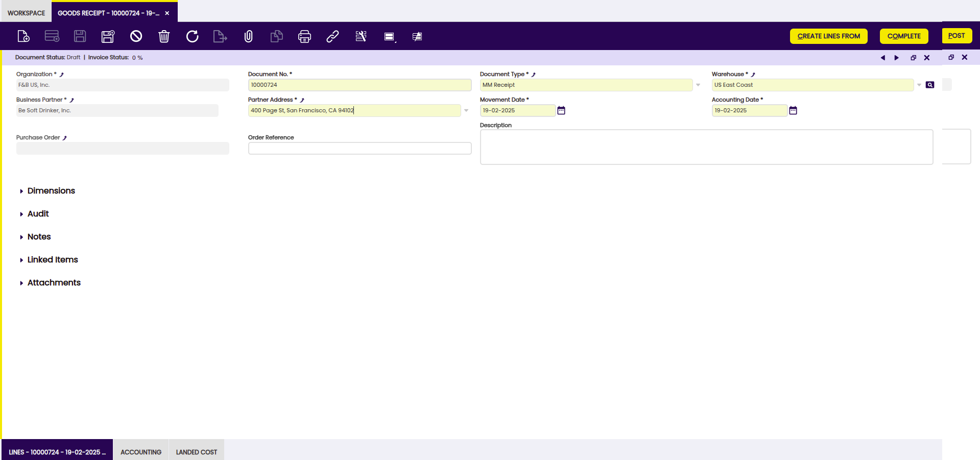Click the chain link icon
980x460 pixels.
click(x=332, y=36)
